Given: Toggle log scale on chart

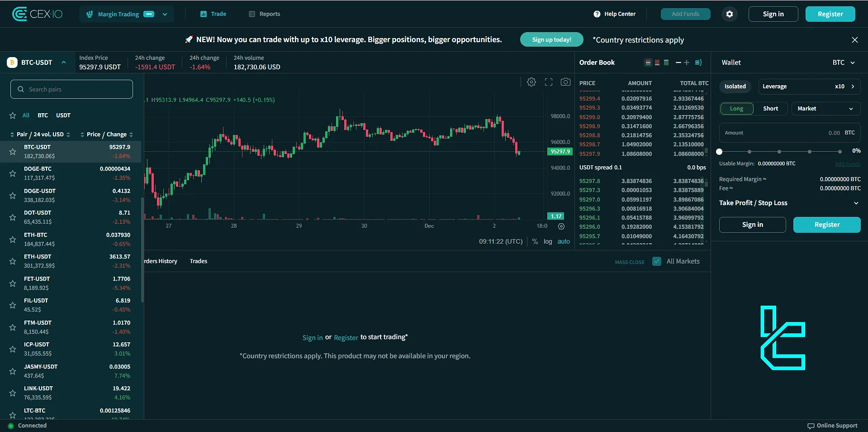Looking at the screenshot, I should click(548, 242).
